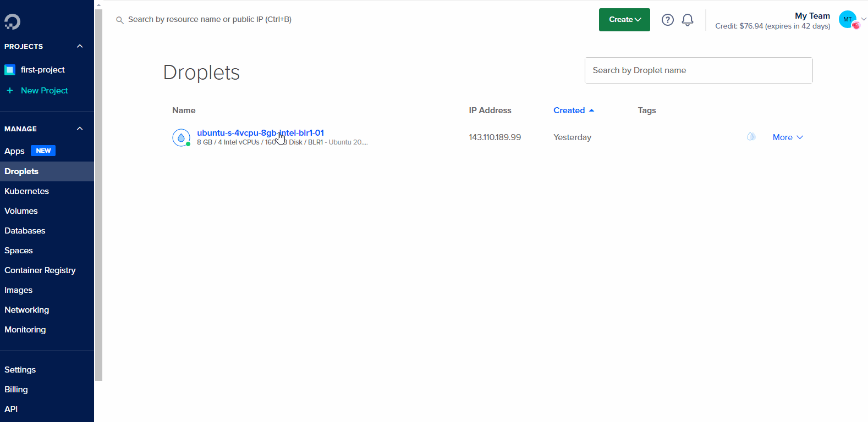Click the droplet specs line under its name

[x=282, y=142]
